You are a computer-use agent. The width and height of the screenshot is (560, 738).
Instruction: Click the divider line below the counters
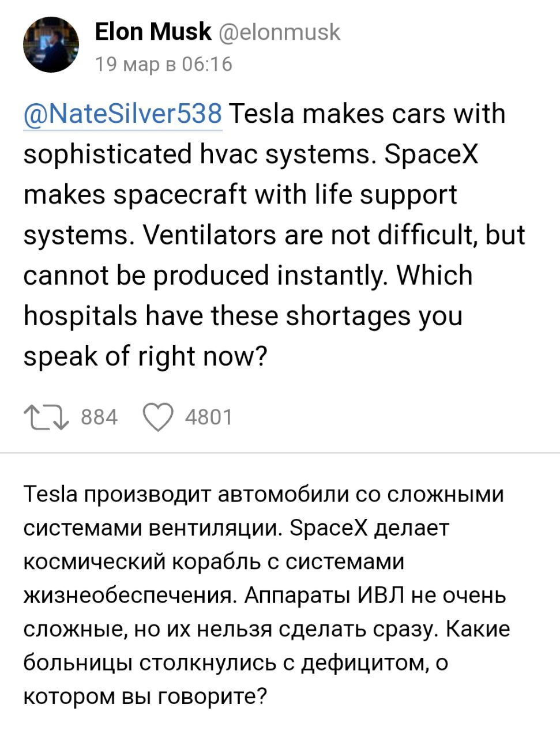point(280,453)
